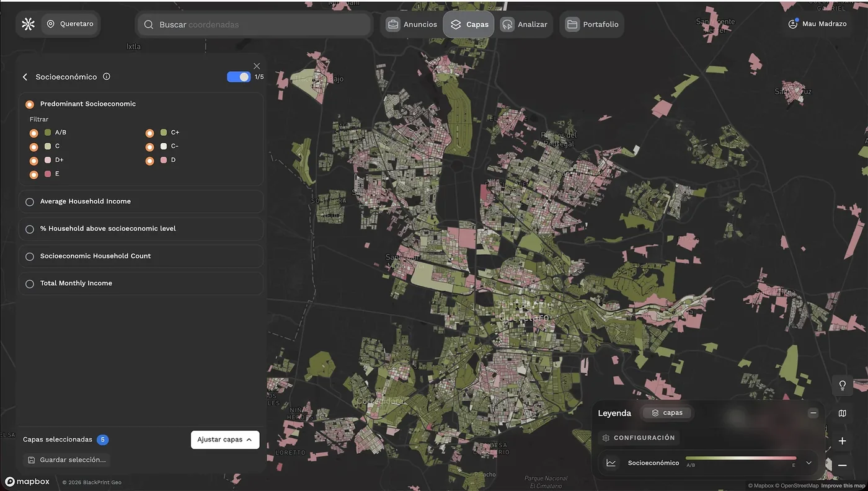Minimize the Leyenda panel
Image resolution: width=868 pixels, height=491 pixels.
(813, 413)
